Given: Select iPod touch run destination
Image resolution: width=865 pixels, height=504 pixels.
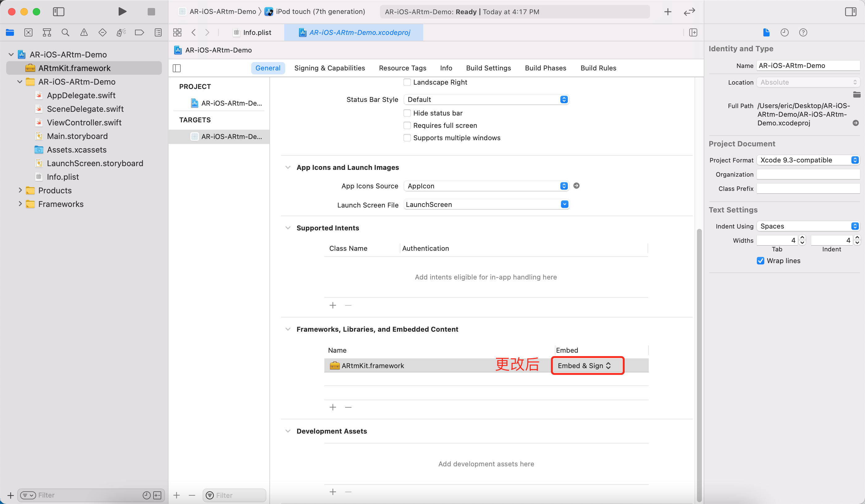Looking at the screenshot, I should (315, 12).
